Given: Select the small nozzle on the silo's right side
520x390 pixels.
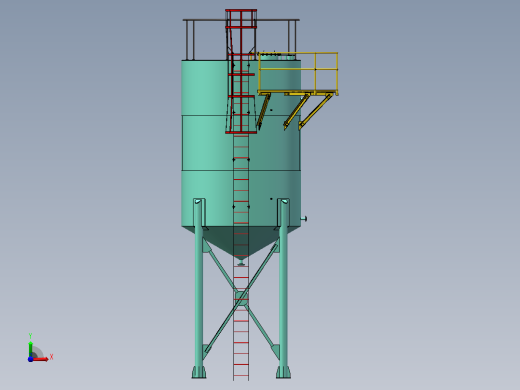Looking at the screenshot, I should click(303, 219).
